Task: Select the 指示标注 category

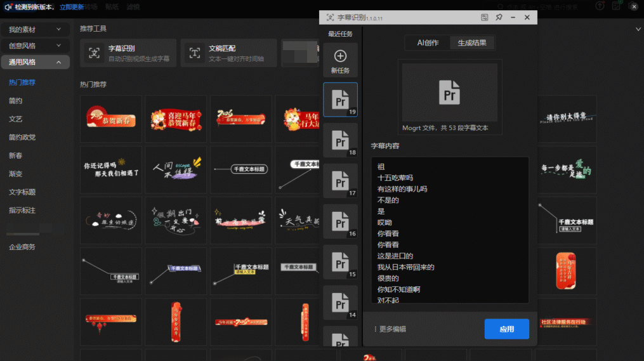Action: [22, 210]
